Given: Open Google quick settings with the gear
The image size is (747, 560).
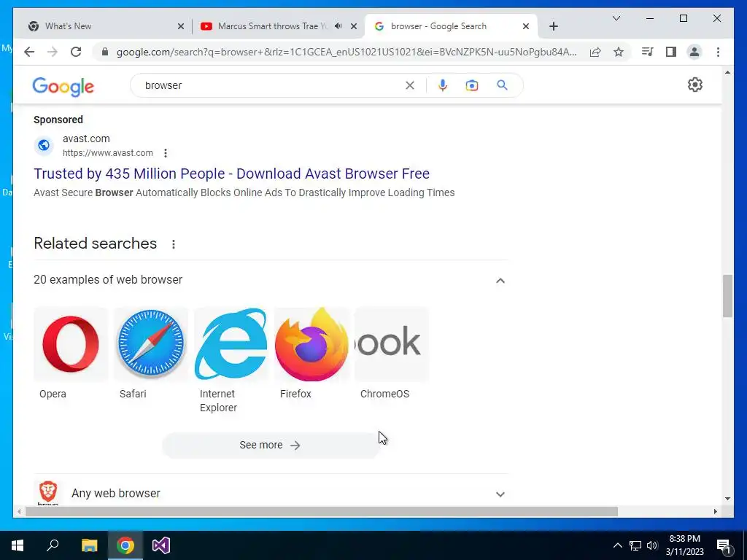Looking at the screenshot, I should [x=695, y=85].
